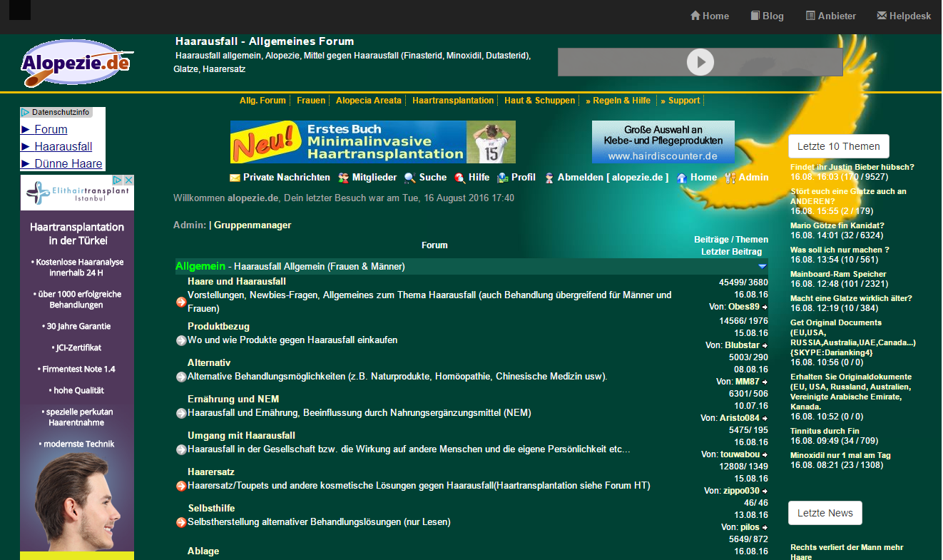Play the video in header banner

pyautogui.click(x=700, y=62)
